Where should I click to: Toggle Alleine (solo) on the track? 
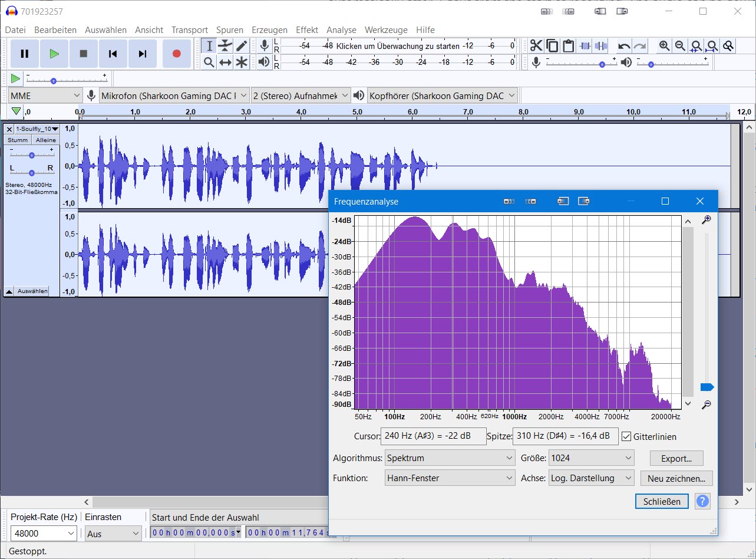[45, 140]
